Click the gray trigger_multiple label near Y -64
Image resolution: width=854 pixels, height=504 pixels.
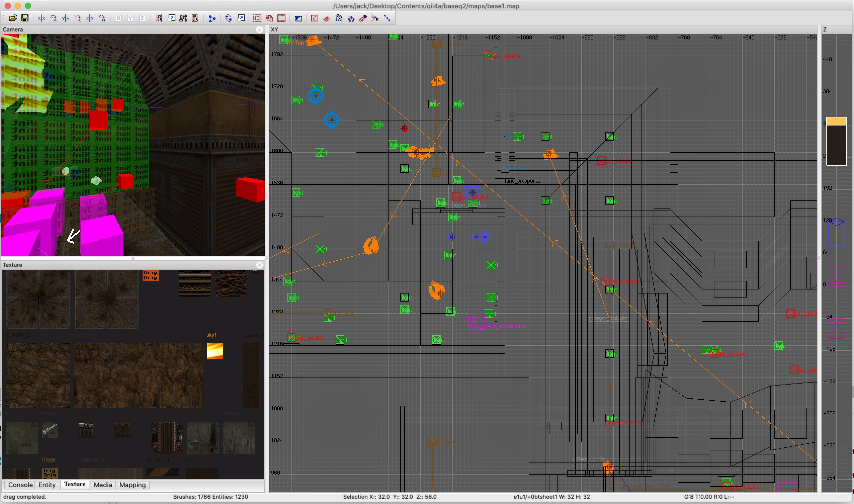(x=609, y=318)
